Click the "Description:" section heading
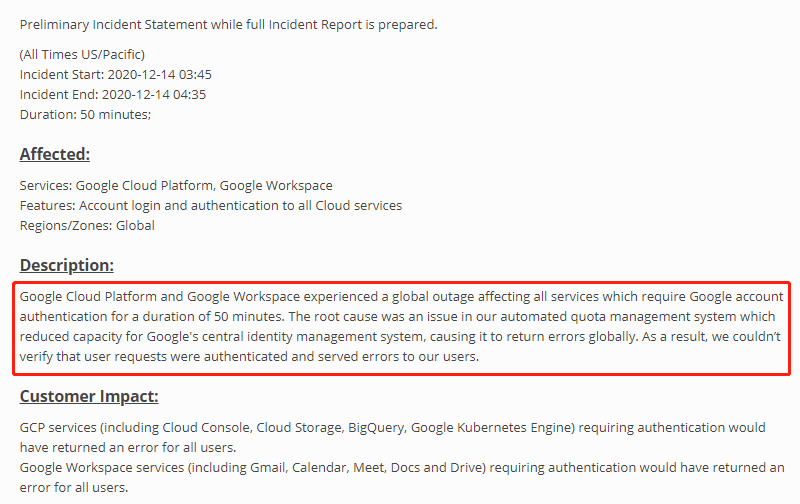800x504 pixels. 67,265
